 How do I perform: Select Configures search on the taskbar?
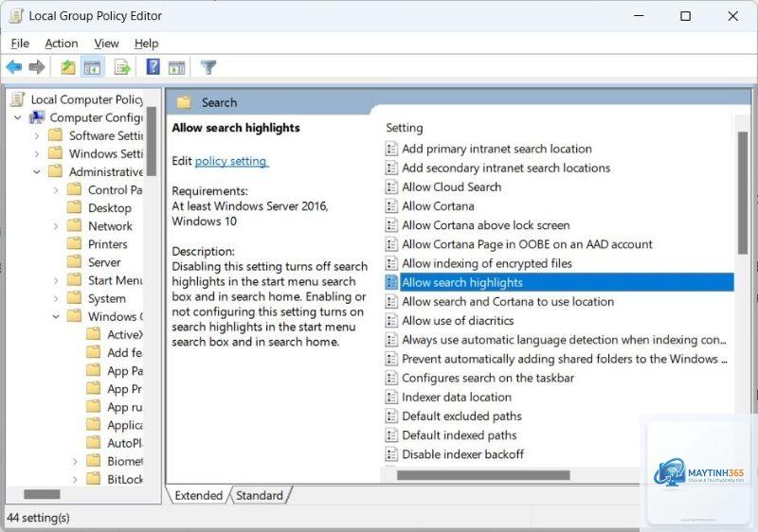click(488, 378)
